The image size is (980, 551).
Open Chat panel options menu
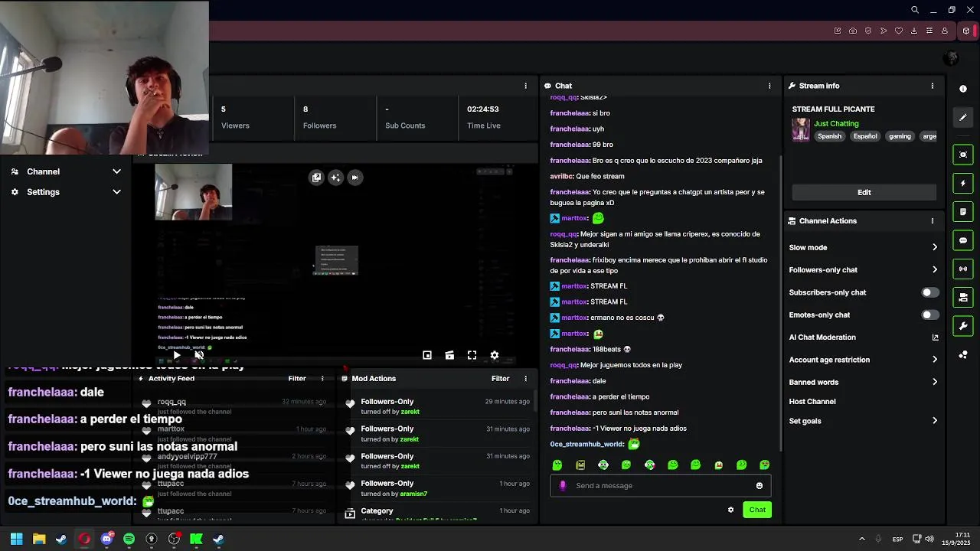[x=769, y=86]
